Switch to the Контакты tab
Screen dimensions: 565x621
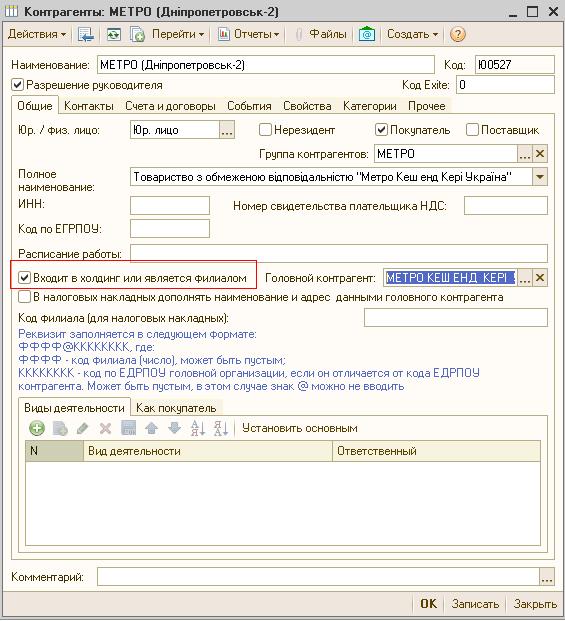pos(89,106)
